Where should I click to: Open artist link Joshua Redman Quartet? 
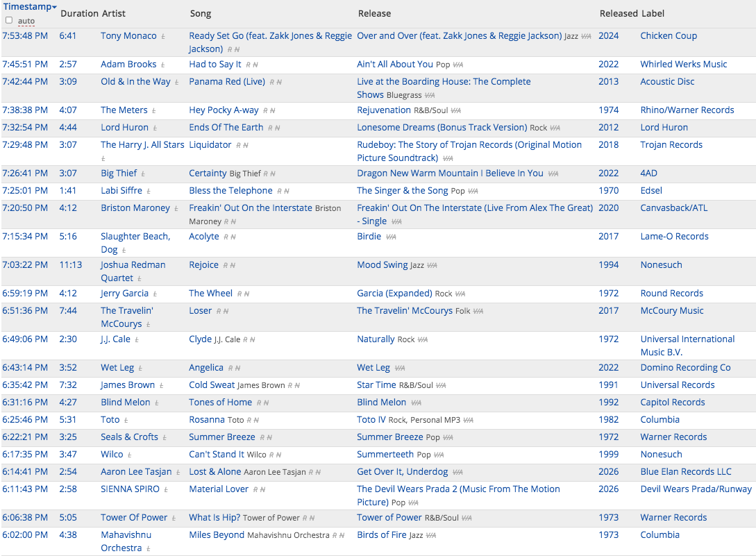coord(133,271)
